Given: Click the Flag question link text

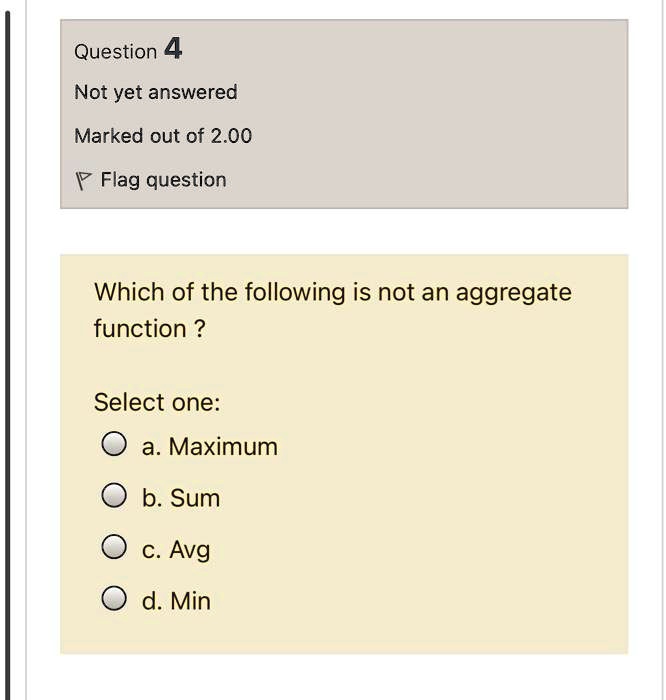Looking at the screenshot, I should point(163,180).
